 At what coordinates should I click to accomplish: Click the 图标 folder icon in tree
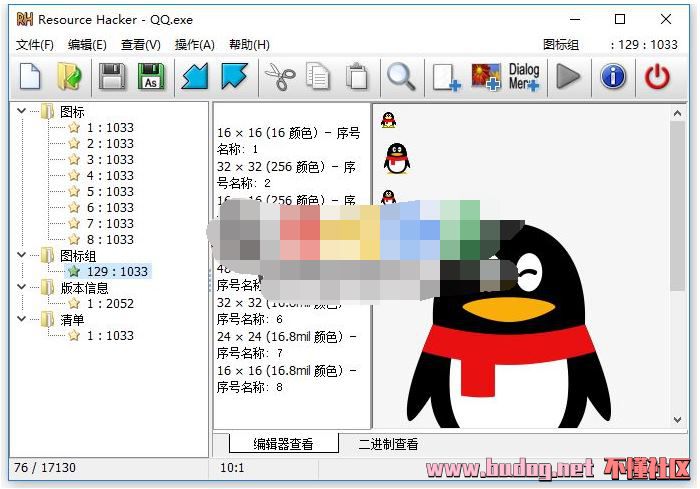[x=47, y=112]
